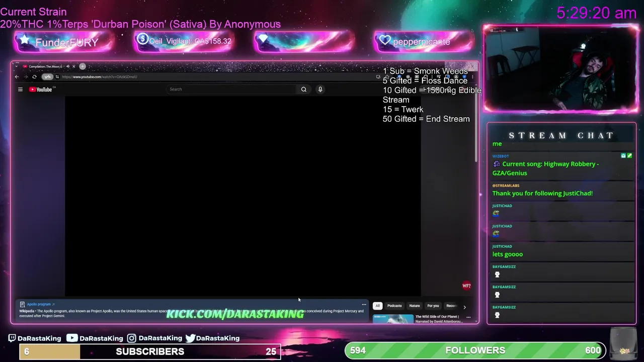Image resolution: width=644 pixels, height=362 pixels.
Task: Select the Podcasts filter chip
Action: pyautogui.click(x=394, y=306)
